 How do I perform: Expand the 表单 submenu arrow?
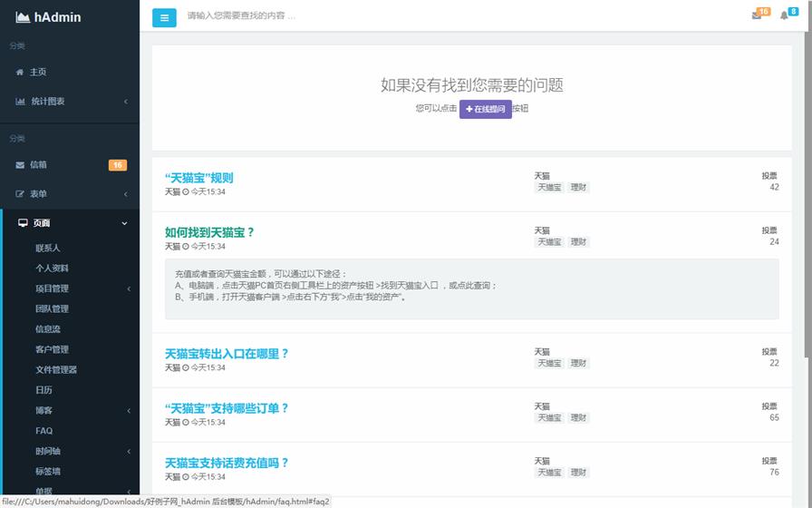[x=126, y=194]
